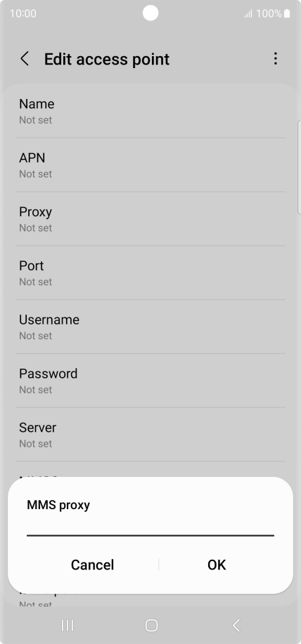Tap the clock showing 10:00

click(x=23, y=13)
